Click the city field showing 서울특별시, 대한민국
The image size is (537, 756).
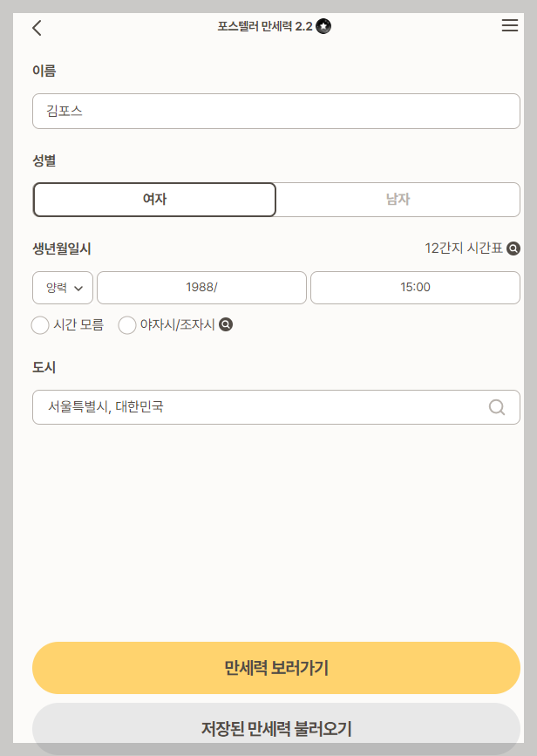click(262, 406)
